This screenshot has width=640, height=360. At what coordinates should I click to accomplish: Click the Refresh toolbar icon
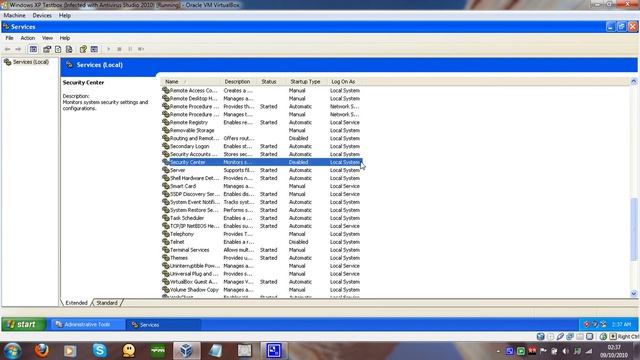click(x=58, y=49)
